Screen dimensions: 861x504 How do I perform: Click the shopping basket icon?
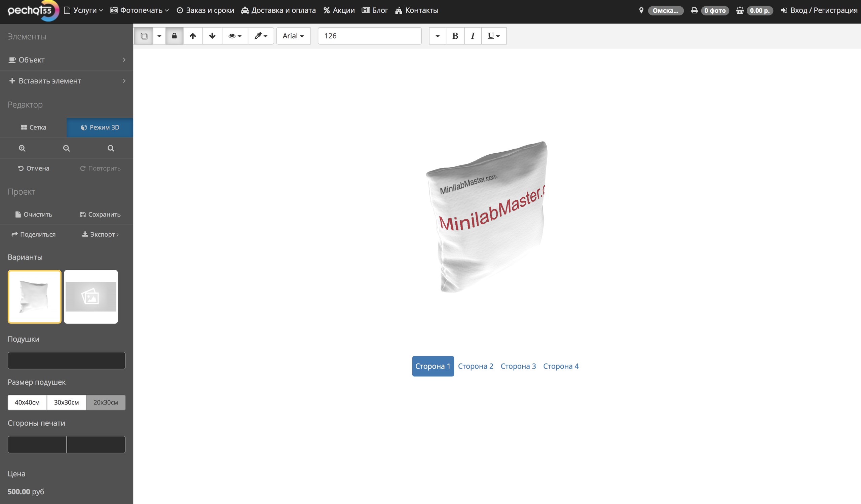click(x=740, y=10)
